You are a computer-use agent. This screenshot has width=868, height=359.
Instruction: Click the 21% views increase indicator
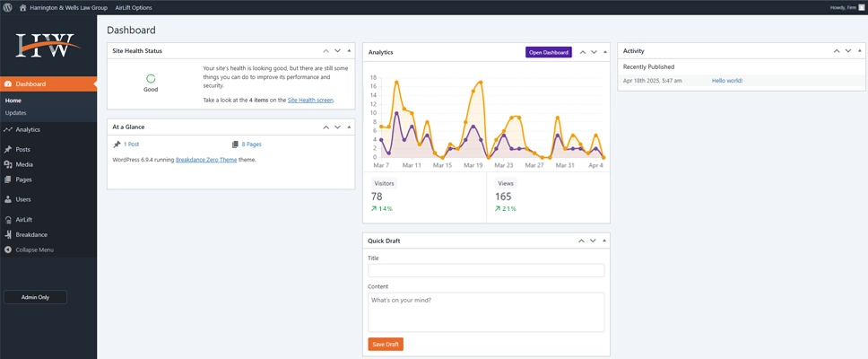(x=506, y=209)
